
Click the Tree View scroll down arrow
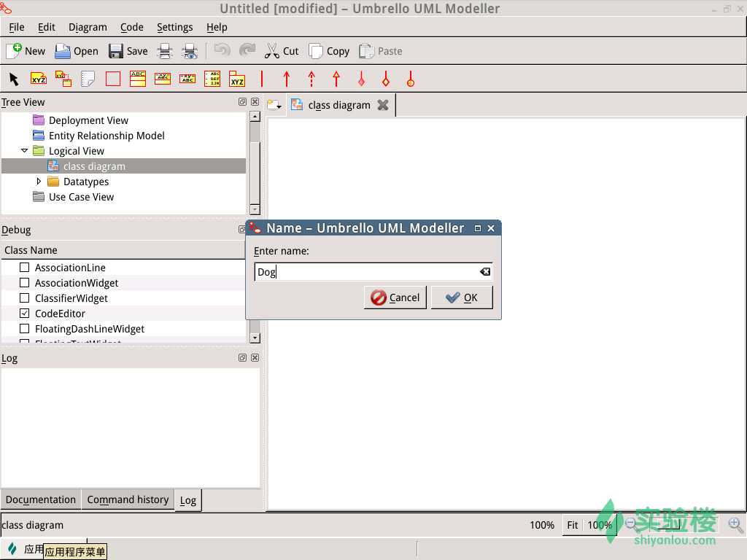pyautogui.click(x=255, y=209)
